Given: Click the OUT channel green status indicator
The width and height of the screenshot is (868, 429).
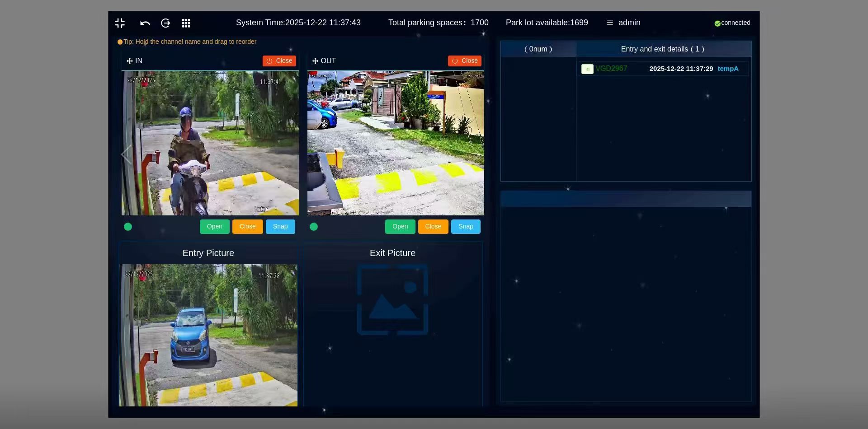Looking at the screenshot, I should click(314, 227).
